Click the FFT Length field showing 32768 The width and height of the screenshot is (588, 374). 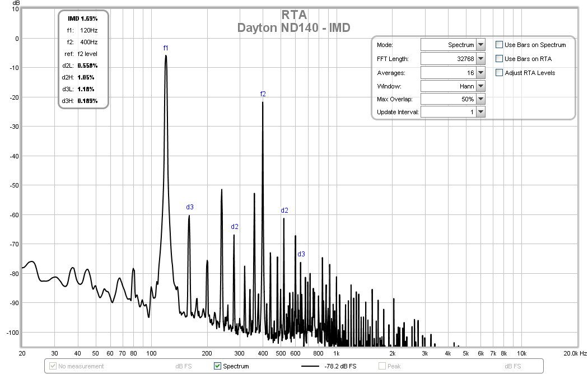(x=449, y=58)
